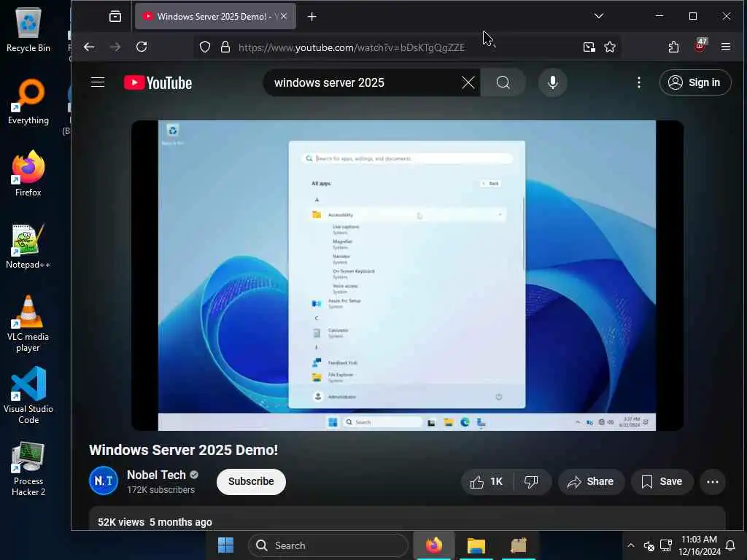Open the Nobel Tech channel name link

[156, 475]
